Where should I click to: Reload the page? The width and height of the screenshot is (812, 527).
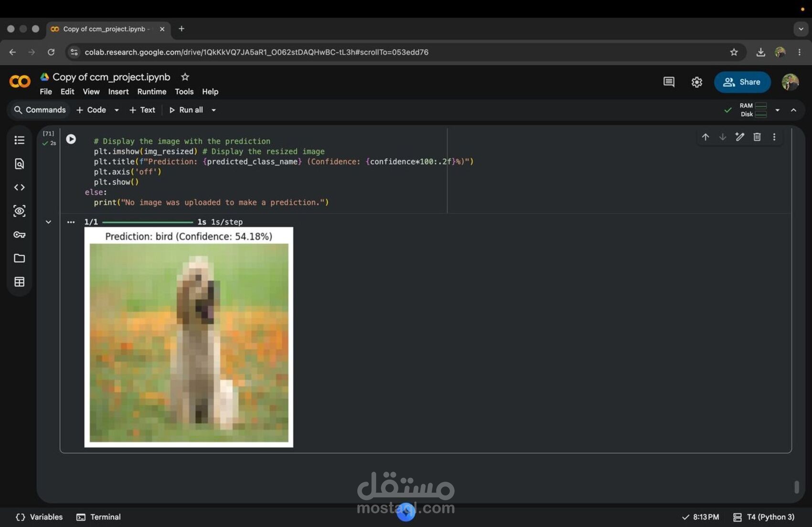click(x=51, y=52)
